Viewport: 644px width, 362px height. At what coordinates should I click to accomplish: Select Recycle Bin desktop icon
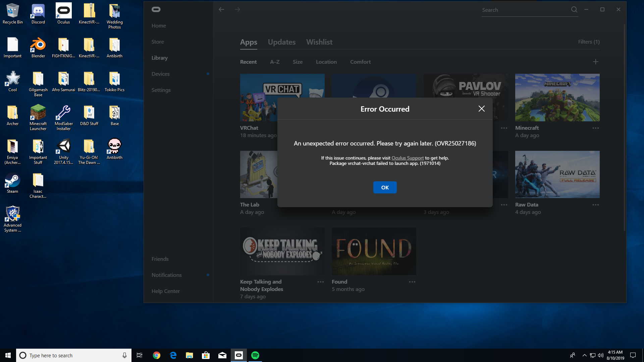click(x=13, y=14)
